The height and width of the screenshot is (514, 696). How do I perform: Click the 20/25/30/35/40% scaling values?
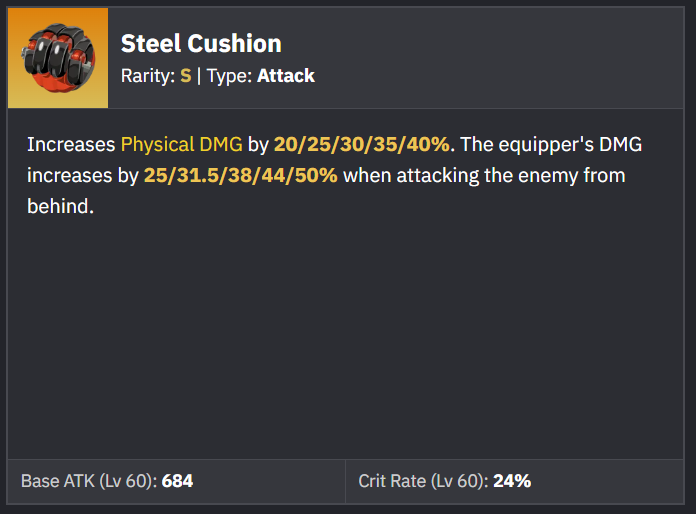(363, 145)
